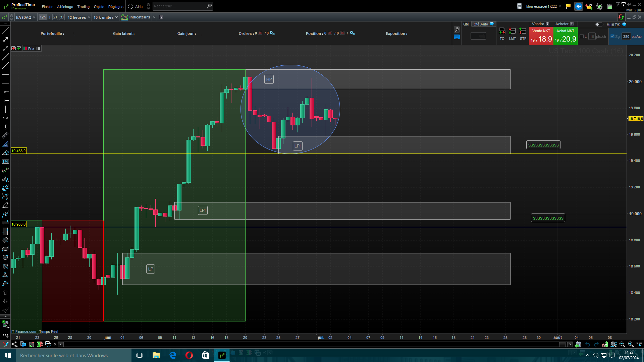This screenshot has height=362, width=644.
Task: Open trading settings wrench icon
Action: (457, 29)
